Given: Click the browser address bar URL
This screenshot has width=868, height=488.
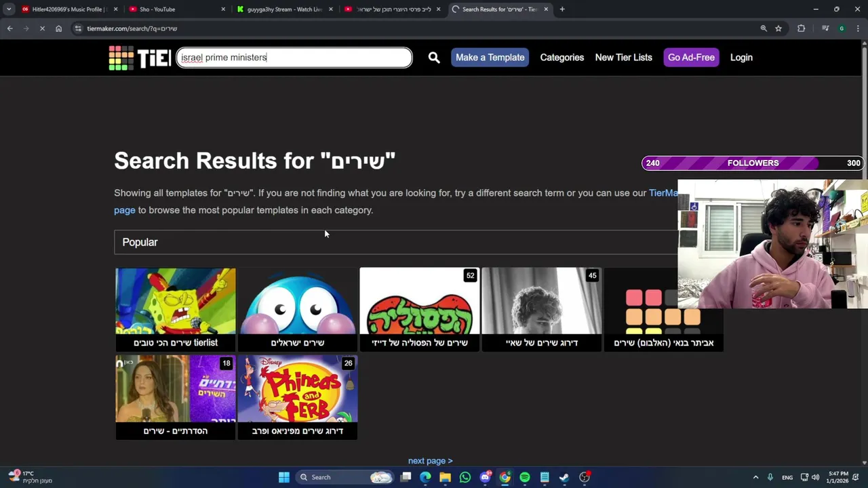Looking at the screenshot, I should pyautogui.click(x=132, y=28).
